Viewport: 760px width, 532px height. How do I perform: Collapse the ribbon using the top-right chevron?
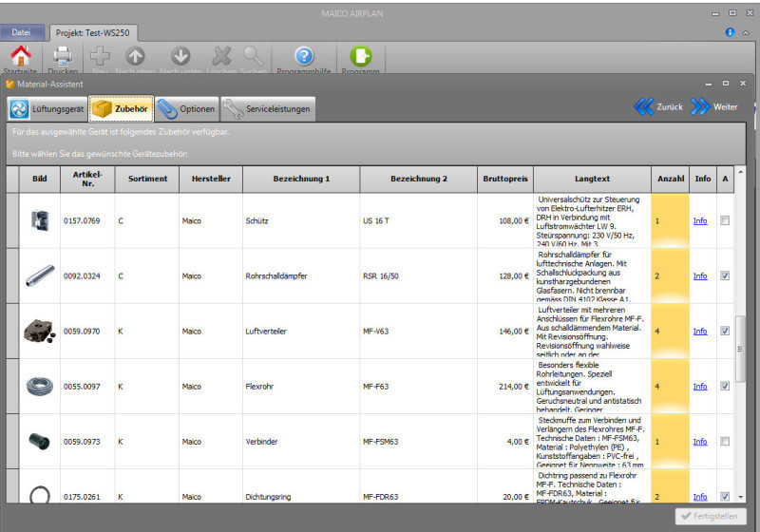(x=746, y=32)
